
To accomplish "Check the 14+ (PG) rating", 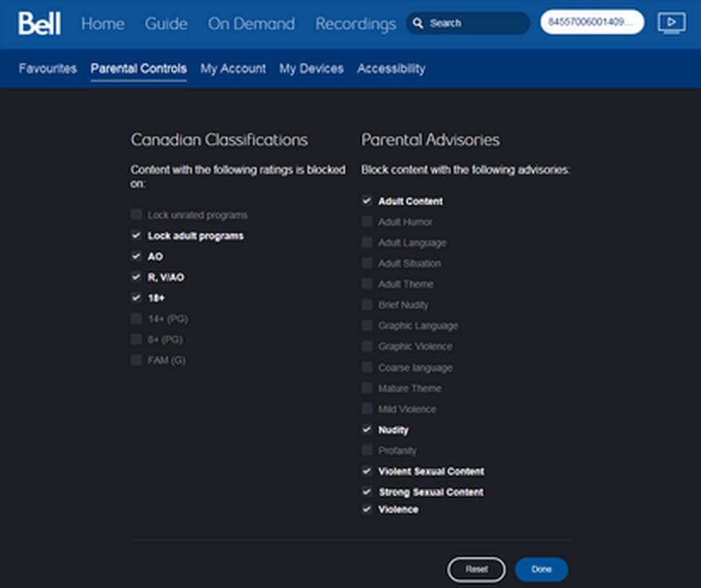I will (136, 318).
